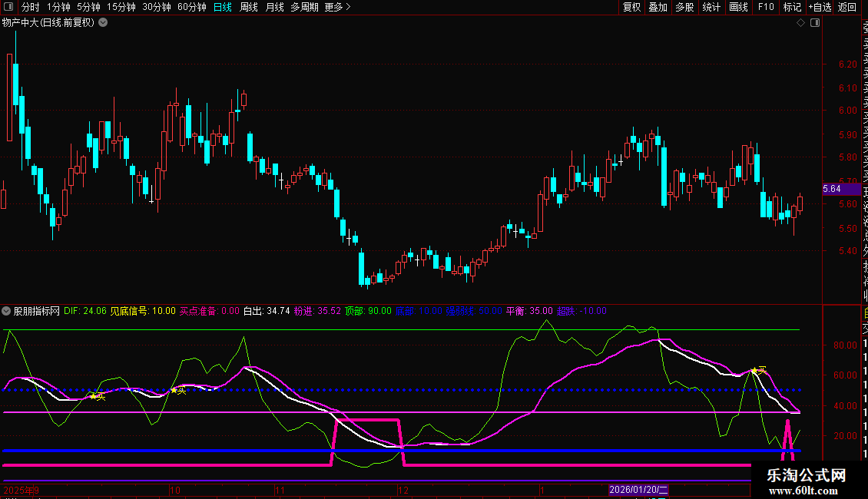
Task: Switch to the 分时 chart tab
Action: pos(30,7)
